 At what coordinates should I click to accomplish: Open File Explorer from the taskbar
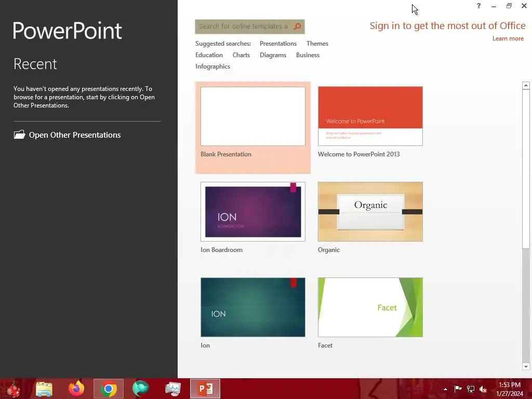44,389
